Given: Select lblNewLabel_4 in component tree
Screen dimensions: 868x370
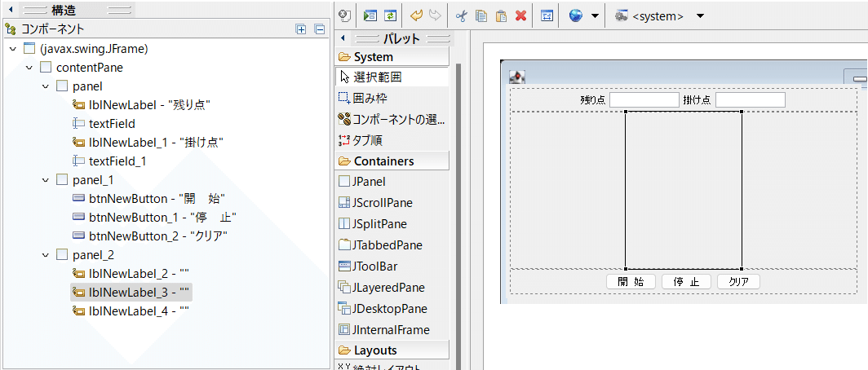Looking at the screenshot, I should pos(131,311).
